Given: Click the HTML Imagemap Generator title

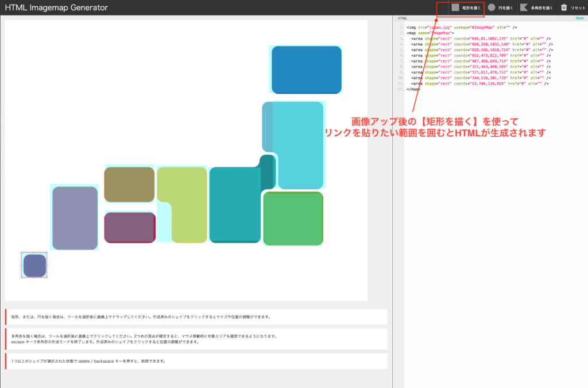Looking at the screenshot, I should 56,8.
